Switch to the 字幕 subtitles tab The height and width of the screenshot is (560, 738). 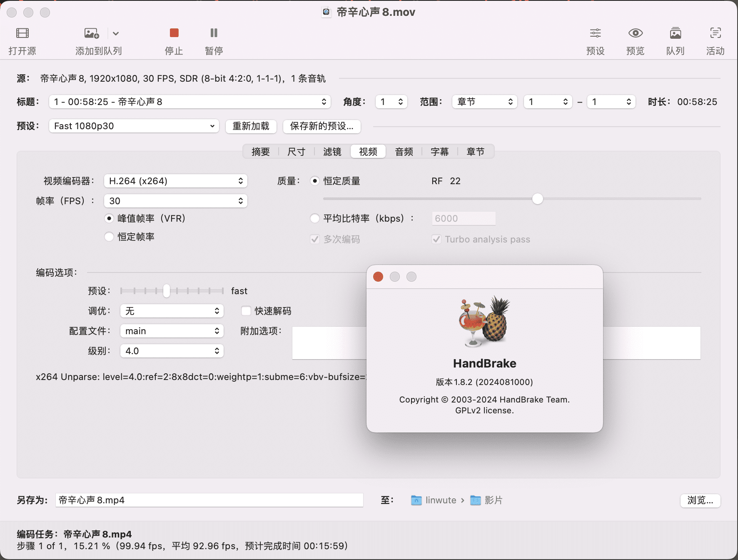[x=440, y=152]
